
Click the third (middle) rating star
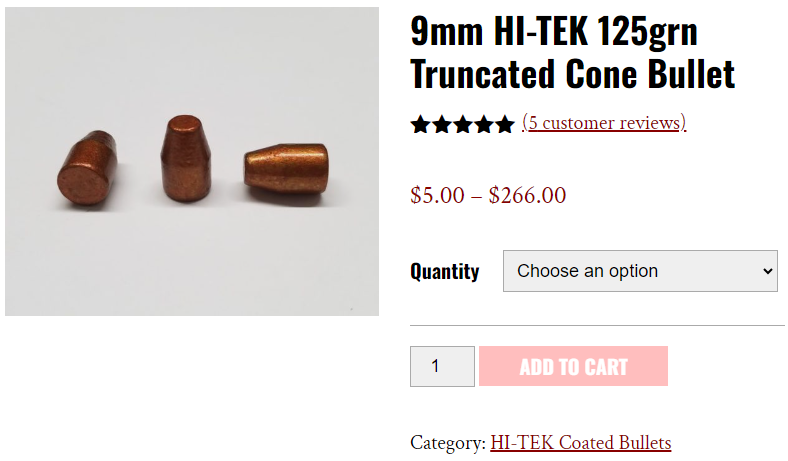click(x=463, y=124)
